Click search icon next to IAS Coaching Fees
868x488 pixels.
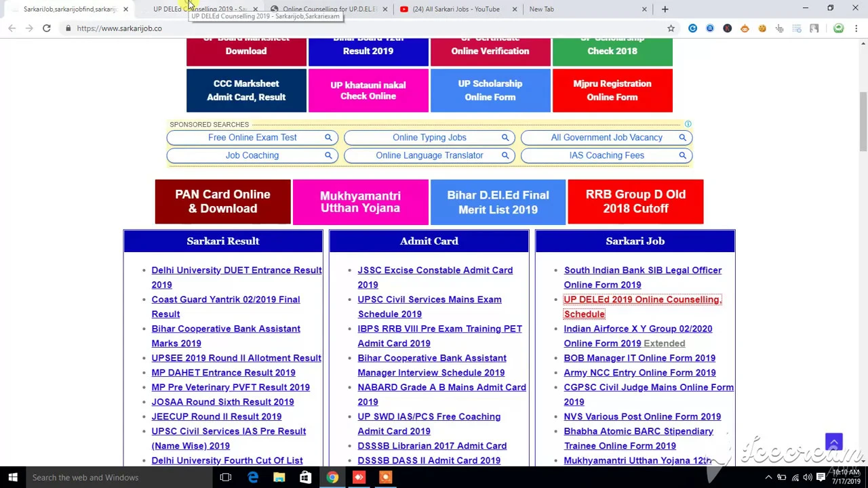[682, 155]
